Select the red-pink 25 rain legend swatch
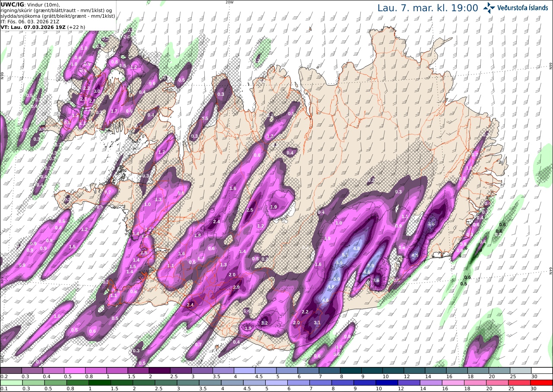Screen dimensions: 553x392 [520, 383]
